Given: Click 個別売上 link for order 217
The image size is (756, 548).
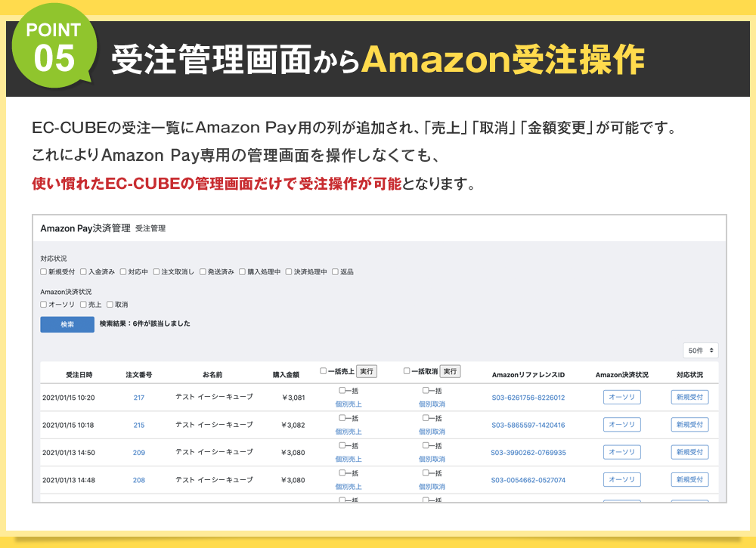Looking at the screenshot, I should point(349,404).
